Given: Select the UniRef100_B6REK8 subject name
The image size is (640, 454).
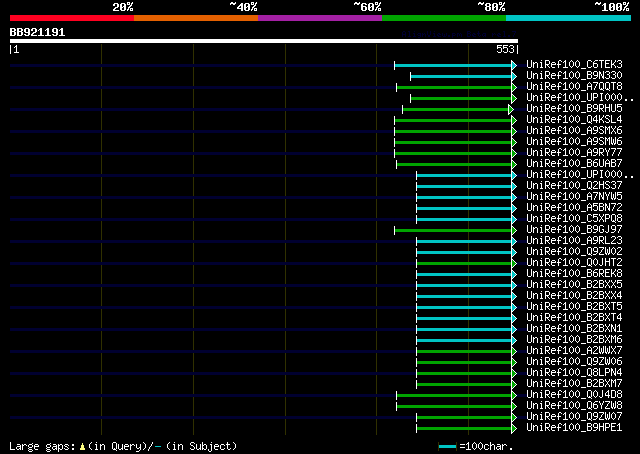Looking at the screenshot, I should coord(574,274).
